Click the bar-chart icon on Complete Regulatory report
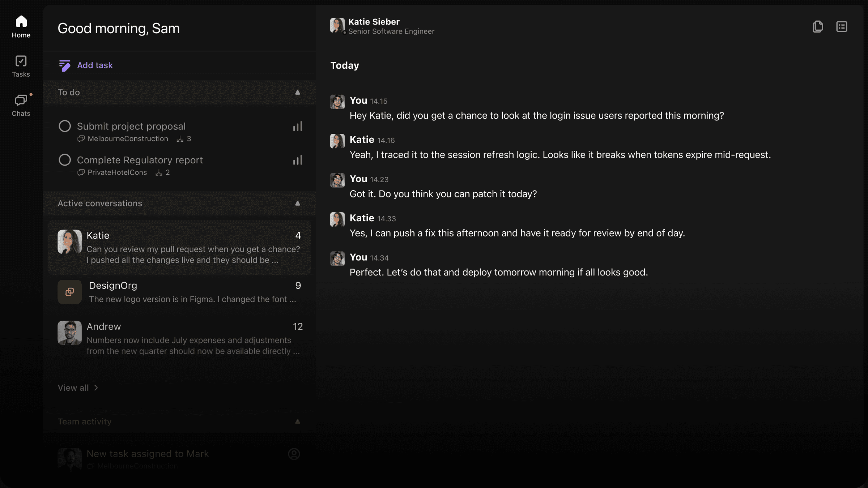 tap(297, 160)
